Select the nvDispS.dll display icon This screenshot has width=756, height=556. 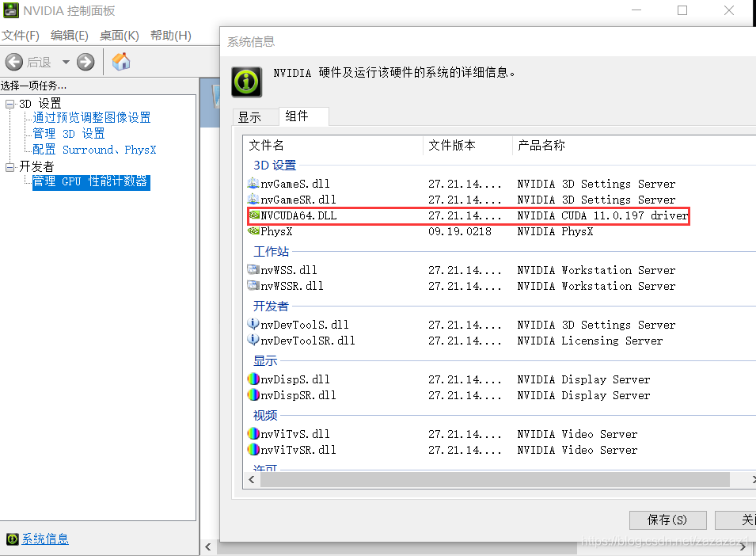[253, 379]
